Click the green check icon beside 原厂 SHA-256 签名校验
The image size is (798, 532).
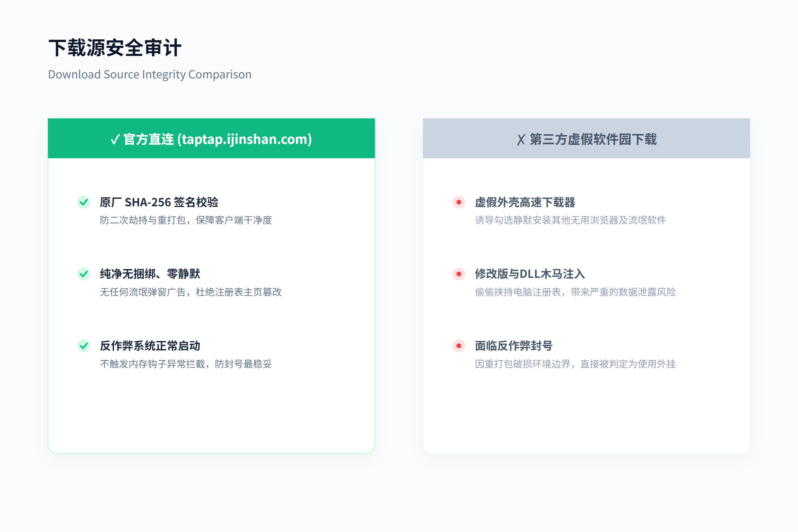pyautogui.click(x=84, y=202)
